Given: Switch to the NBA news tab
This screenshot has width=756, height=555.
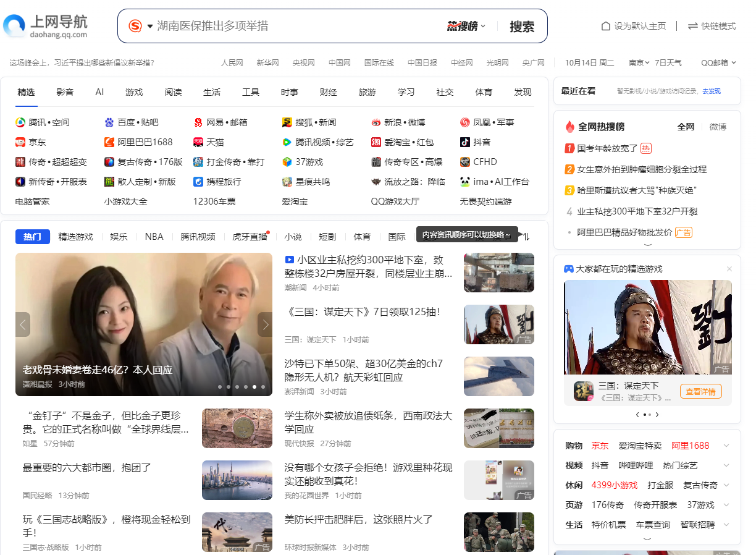Looking at the screenshot, I should 154,235.
